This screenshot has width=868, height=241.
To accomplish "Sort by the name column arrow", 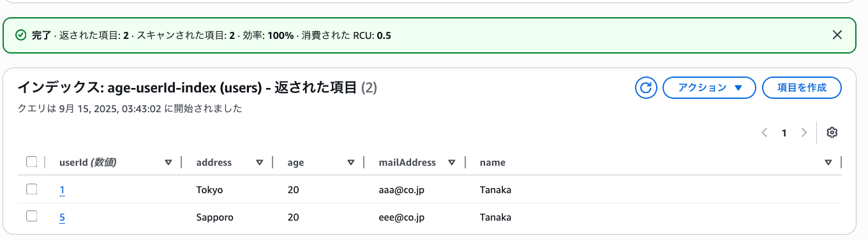I will pyautogui.click(x=828, y=163).
